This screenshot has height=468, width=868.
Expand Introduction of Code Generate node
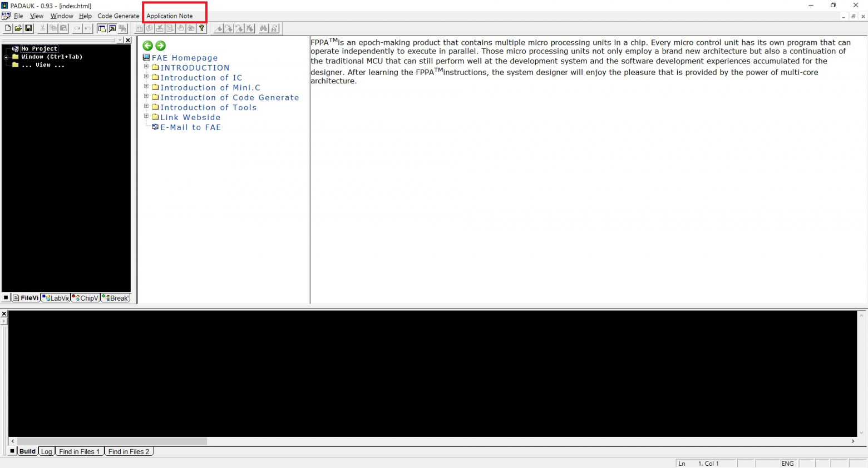click(x=146, y=97)
